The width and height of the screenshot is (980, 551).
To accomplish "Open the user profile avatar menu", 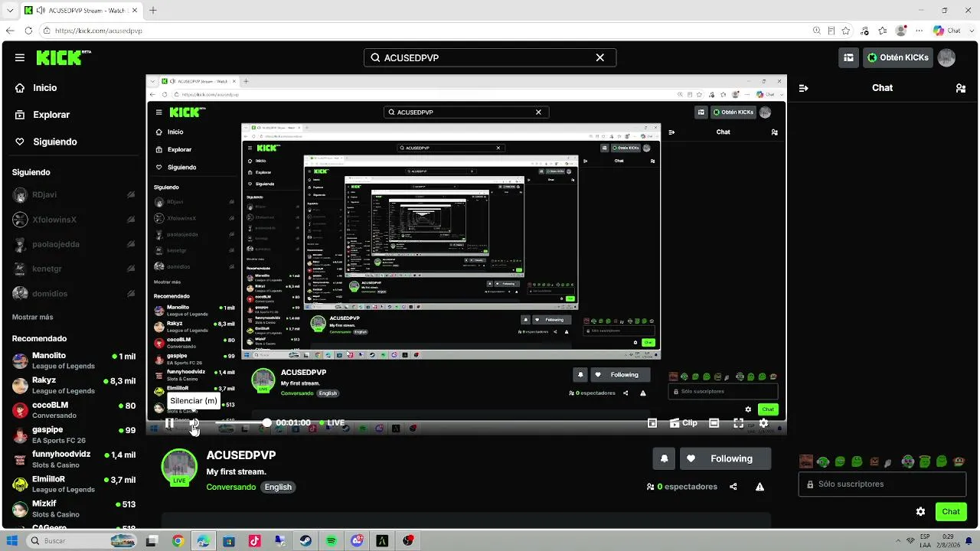I will point(946,57).
